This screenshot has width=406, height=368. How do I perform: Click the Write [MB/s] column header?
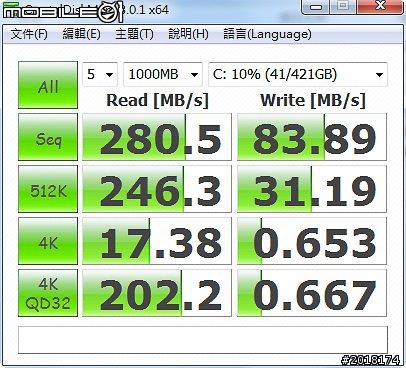[313, 100]
